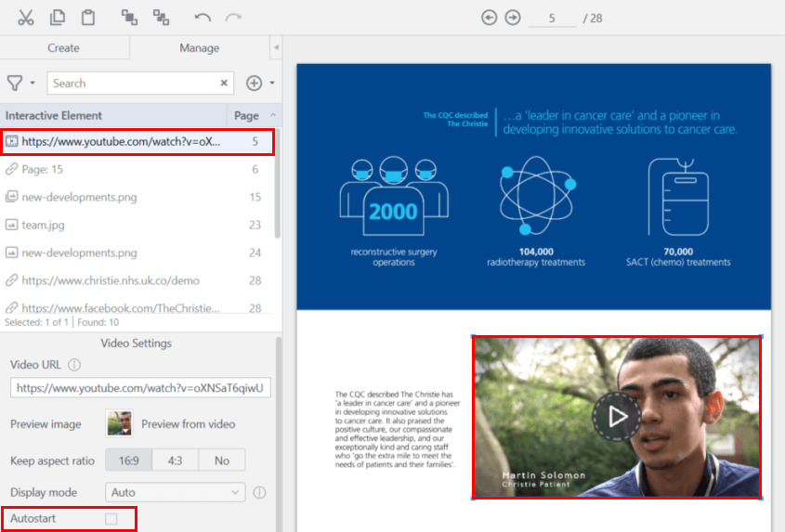Click the filter funnel icon
785x532 pixels.
pos(15,83)
